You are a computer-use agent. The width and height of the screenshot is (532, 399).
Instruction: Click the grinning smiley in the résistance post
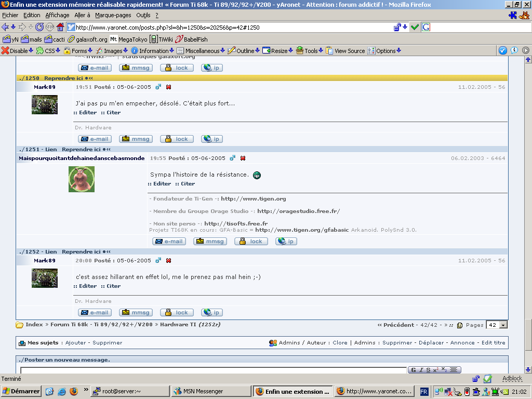[257, 175]
